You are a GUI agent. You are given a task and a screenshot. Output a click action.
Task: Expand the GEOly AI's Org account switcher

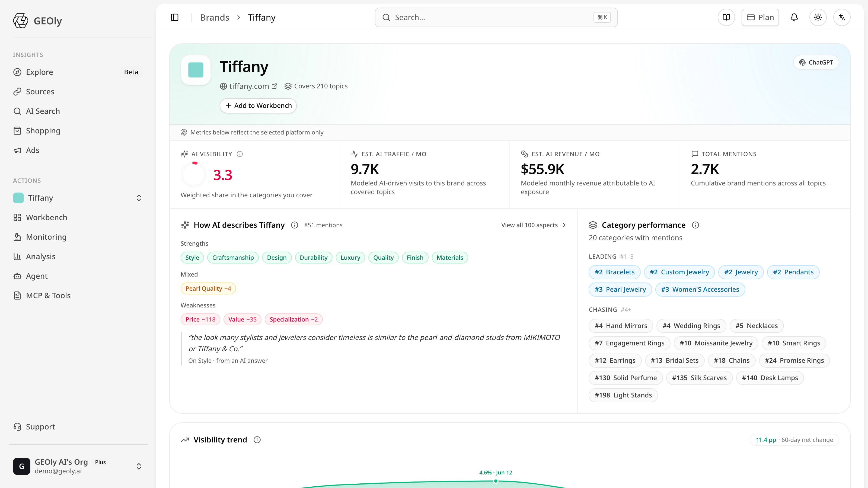(139, 466)
